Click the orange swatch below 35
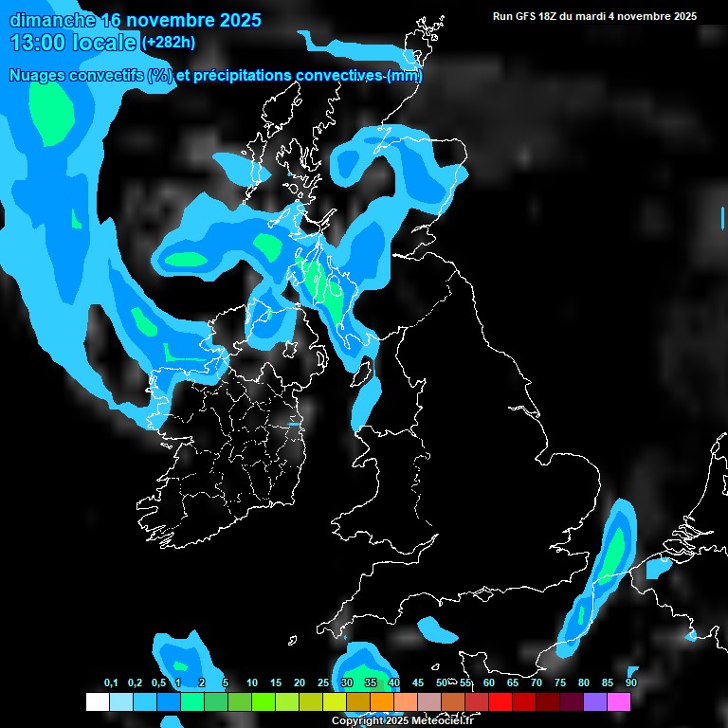This screenshot has width=728, height=728. [x=382, y=701]
